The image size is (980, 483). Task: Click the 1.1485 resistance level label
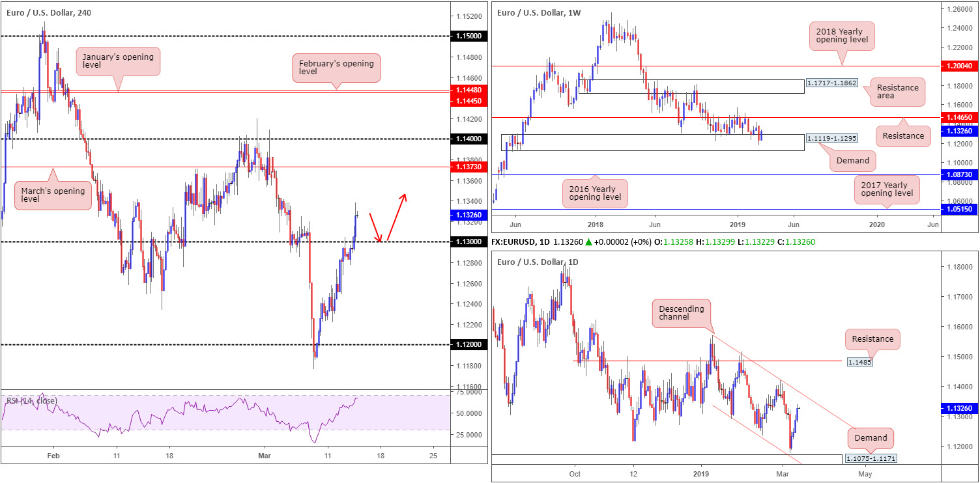pyautogui.click(x=860, y=361)
